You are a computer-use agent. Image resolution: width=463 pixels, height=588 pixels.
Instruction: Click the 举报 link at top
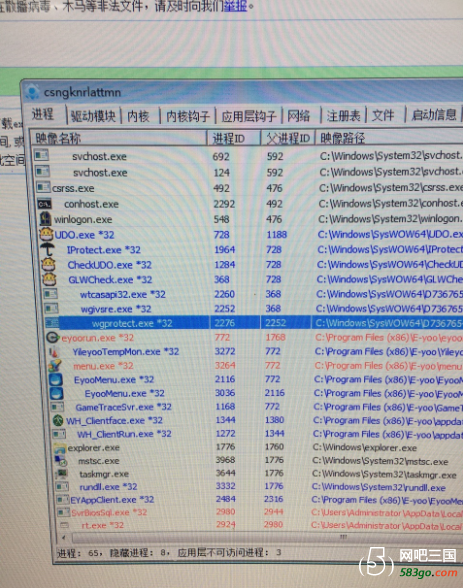pos(235,6)
